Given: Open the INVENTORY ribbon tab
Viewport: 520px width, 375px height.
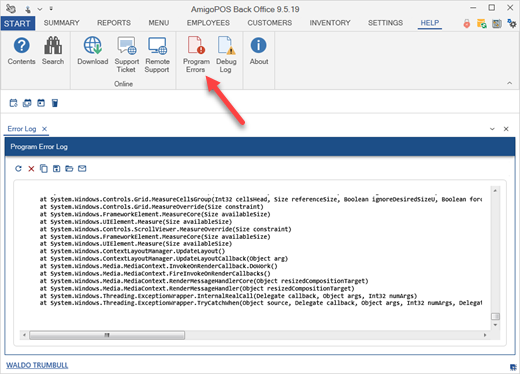Looking at the screenshot, I should (x=330, y=23).
